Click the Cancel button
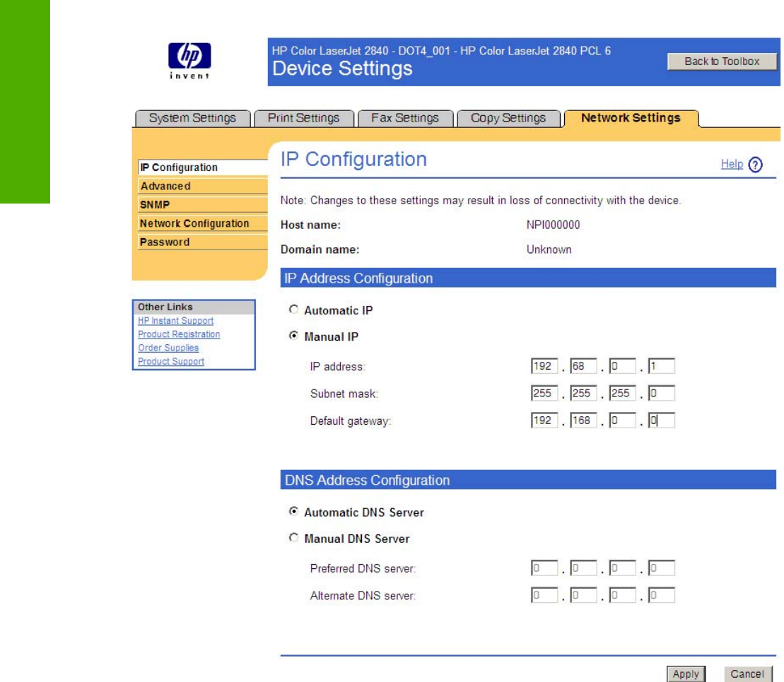 pos(747,674)
